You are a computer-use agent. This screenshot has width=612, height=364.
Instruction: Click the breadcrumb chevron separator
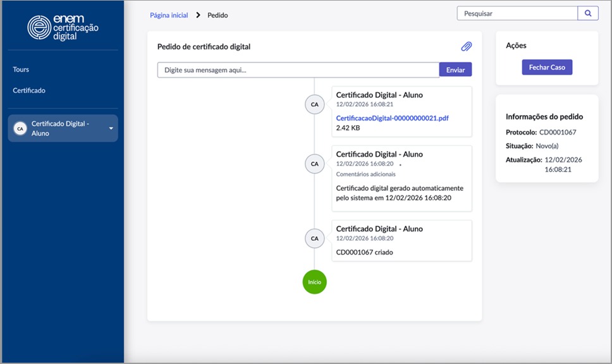(198, 15)
